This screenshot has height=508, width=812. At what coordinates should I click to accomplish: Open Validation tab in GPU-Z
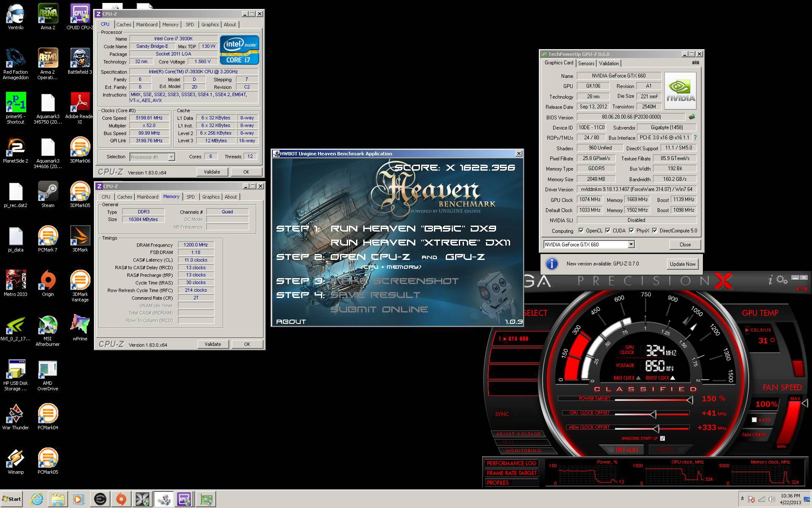[609, 63]
